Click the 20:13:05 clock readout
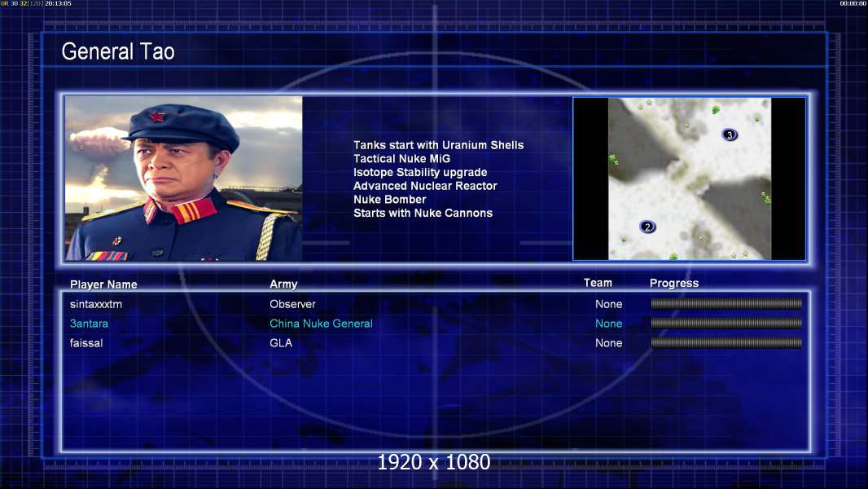Image resolution: width=868 pixels, height=489 pixels. pos(58,3)
